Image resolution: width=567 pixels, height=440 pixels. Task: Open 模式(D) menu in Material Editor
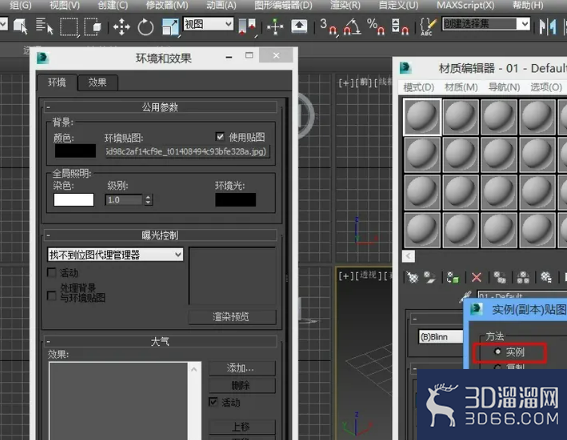[x=418, y=87]
